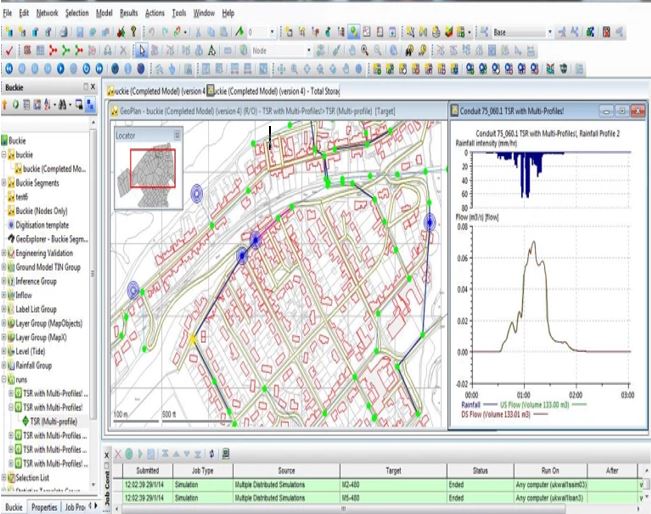Click the Run On column header

tap(550, 470)
